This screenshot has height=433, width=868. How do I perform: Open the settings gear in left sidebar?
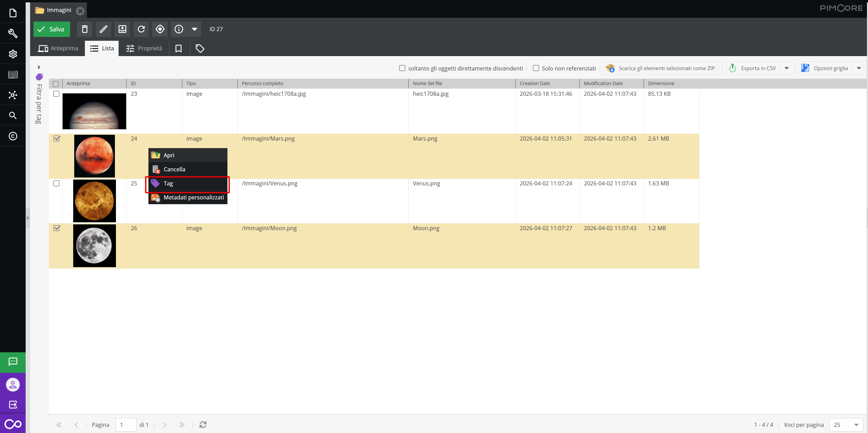(13, 54)
